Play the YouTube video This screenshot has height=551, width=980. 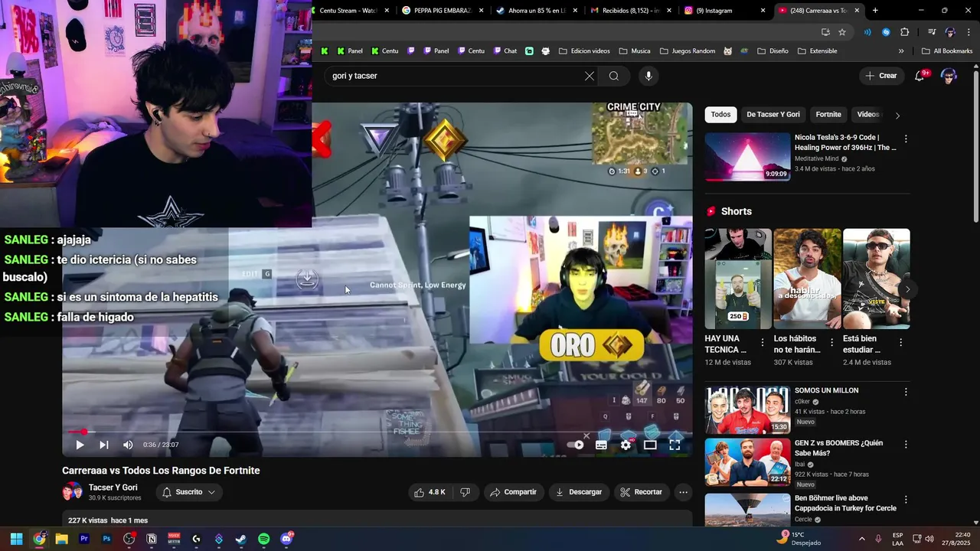[80, 445]
